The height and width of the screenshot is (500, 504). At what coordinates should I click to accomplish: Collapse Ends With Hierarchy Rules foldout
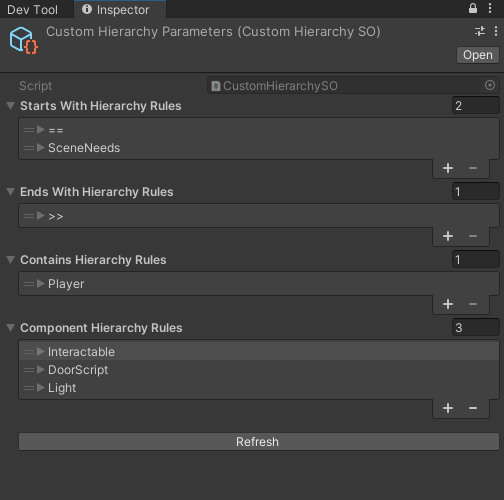point(11,192)
